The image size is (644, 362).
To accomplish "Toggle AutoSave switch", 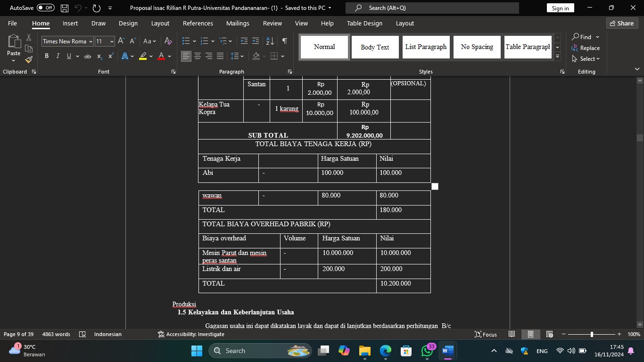I will point(46,8).
